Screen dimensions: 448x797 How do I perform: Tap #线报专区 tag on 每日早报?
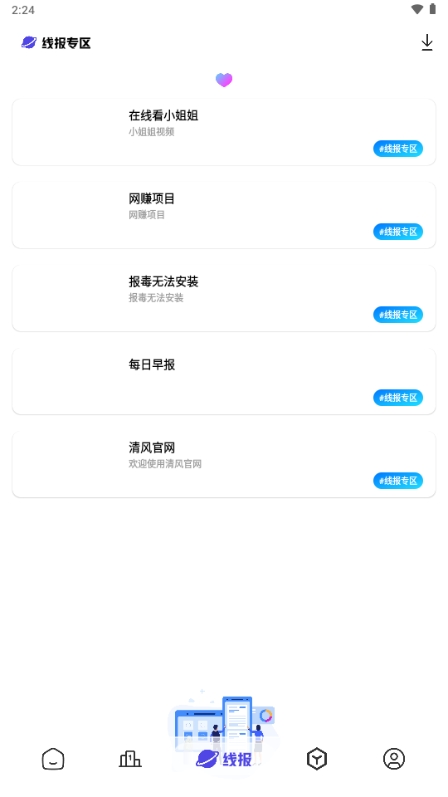coord(398,397)
